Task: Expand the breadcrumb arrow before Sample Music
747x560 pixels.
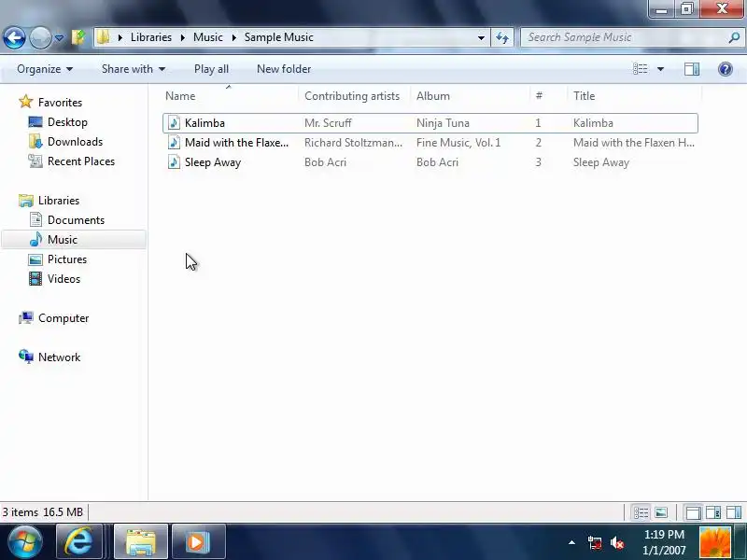Action: [234, 37]
